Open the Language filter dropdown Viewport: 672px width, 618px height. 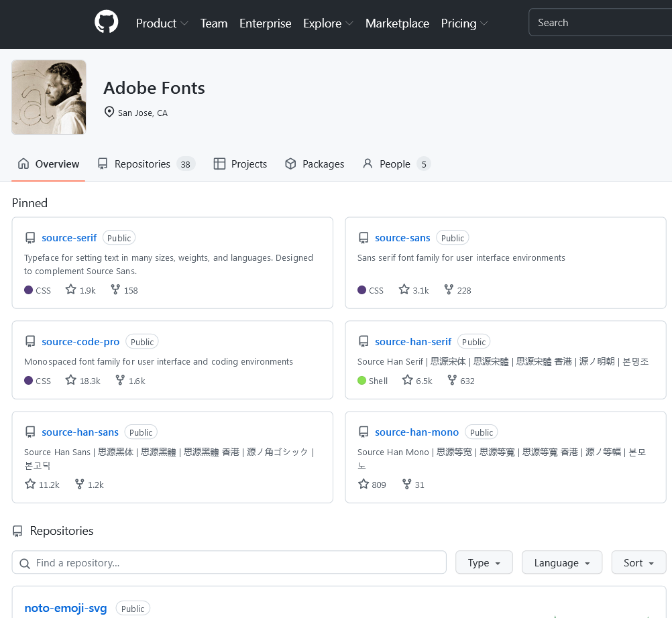(x=562, y=563)
